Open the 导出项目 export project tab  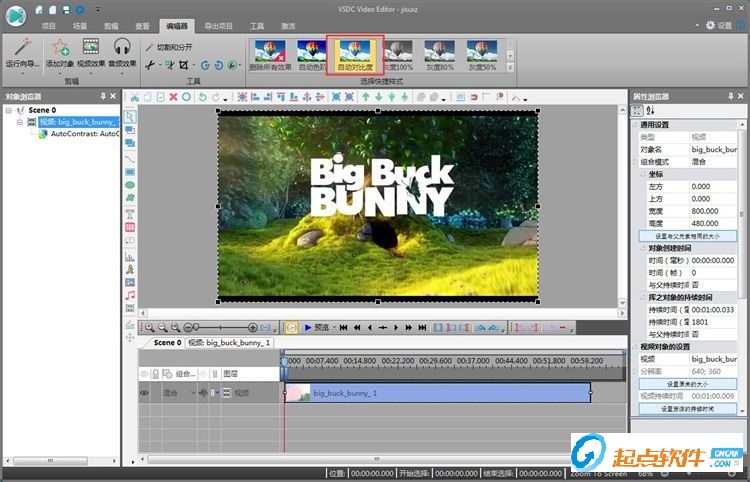pos(219,26)
